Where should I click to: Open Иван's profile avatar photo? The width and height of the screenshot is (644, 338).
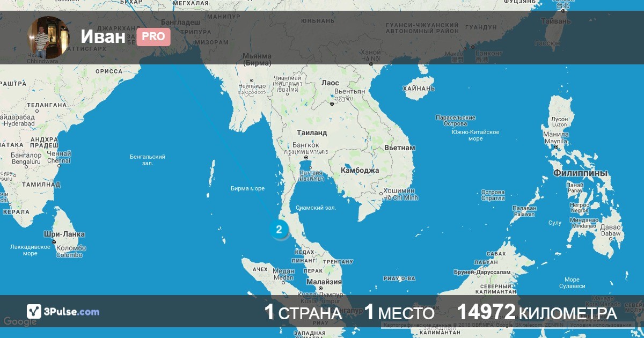pyautogui.click(x=48, y=37)
